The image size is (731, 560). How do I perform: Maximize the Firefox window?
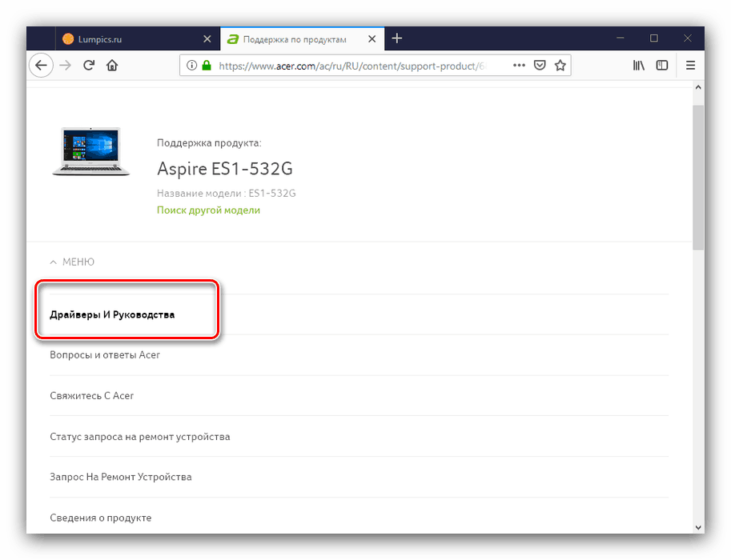click(653, 38)
